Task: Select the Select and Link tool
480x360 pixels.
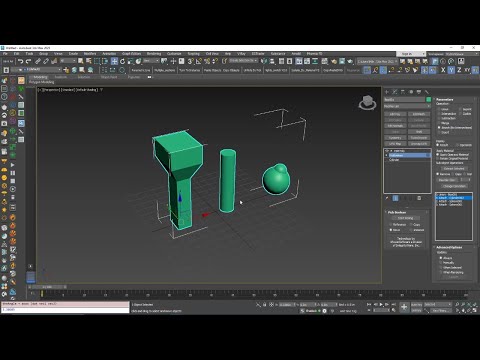Action: (38, 61)
